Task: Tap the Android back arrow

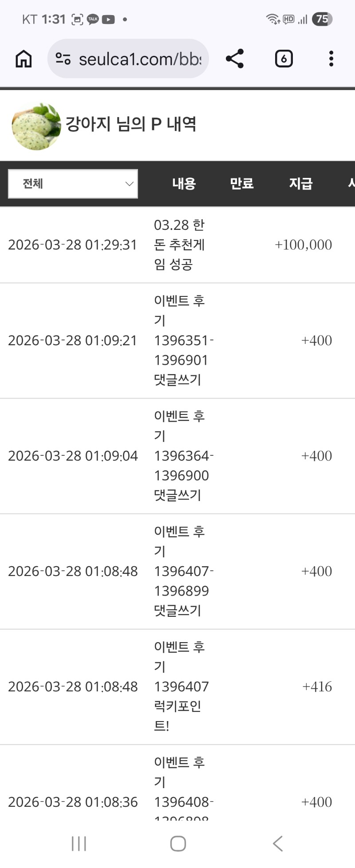Action: pyautogui.click(x=278, y=843)
